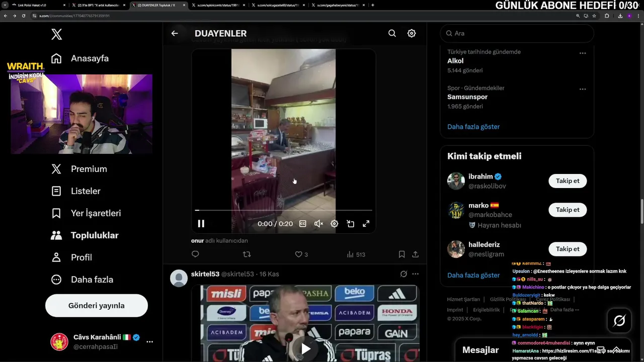Screen dimensions: 644x362
Task: Switch to gagahaberyeni status browser tab
Action: tap(338, 5)
